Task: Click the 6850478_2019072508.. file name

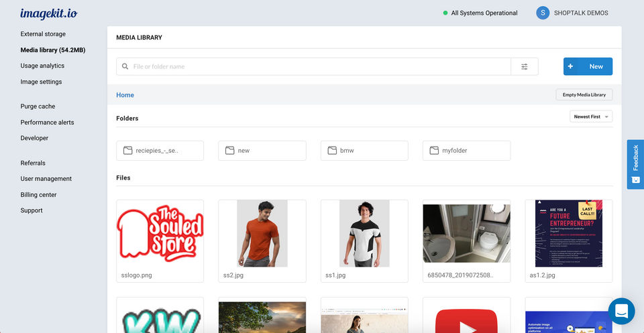Action: point(460,275)
